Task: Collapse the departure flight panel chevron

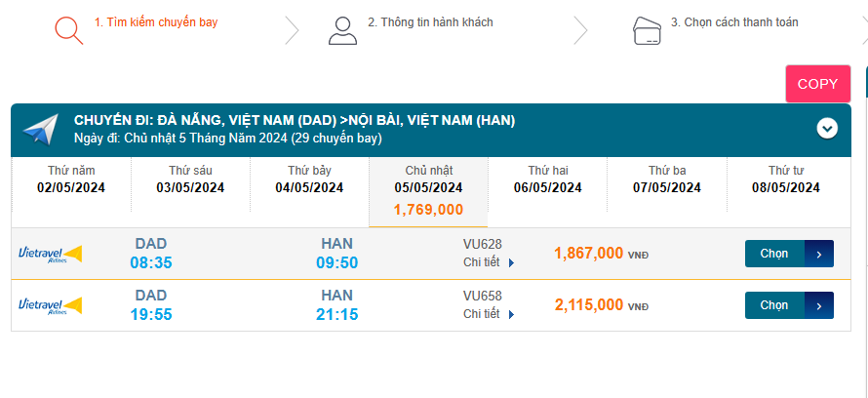Action: tap(827, 128)
